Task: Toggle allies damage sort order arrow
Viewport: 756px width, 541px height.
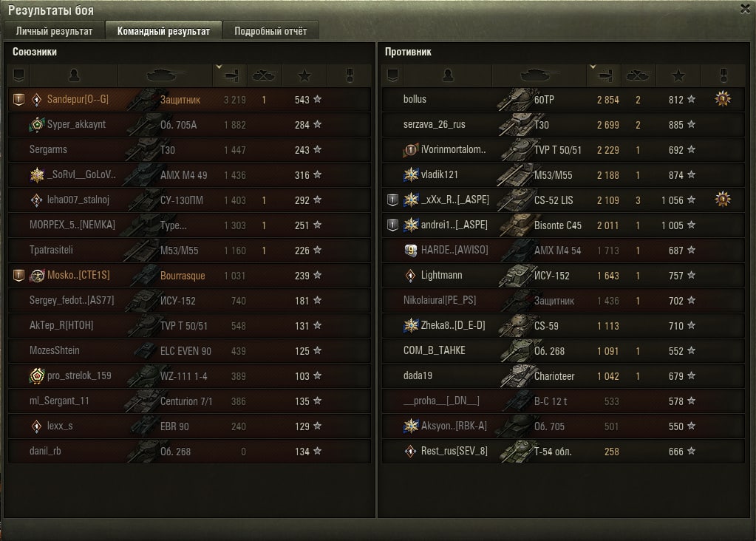Action: tap(219, 67)
